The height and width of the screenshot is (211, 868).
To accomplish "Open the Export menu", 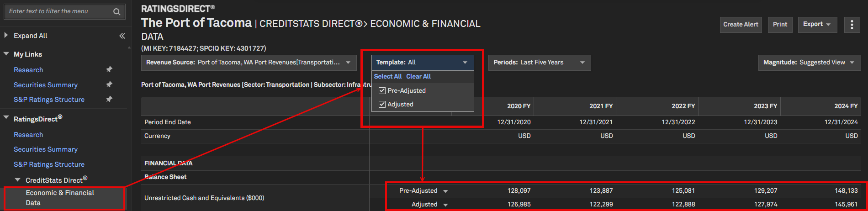I will click(817, 25).
